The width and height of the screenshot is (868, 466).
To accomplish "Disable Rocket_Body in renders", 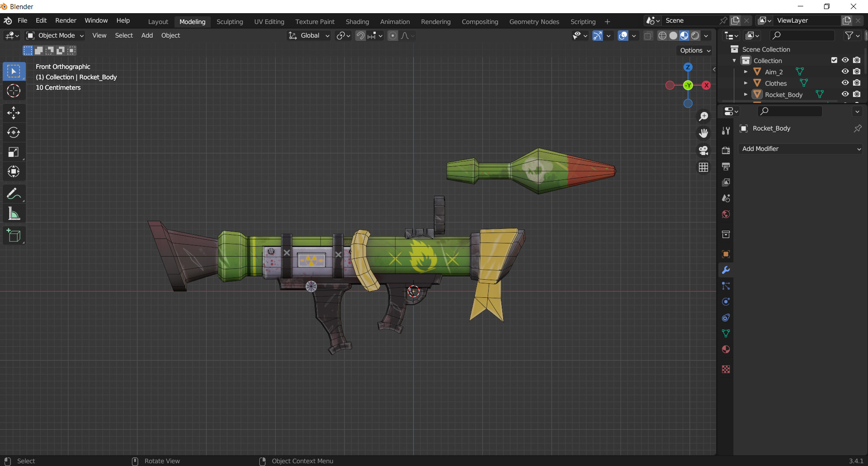I will (857, 94).
